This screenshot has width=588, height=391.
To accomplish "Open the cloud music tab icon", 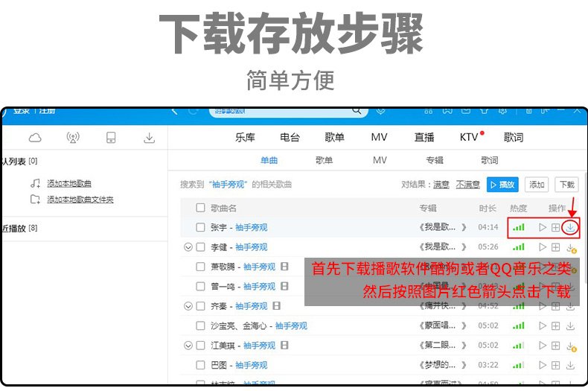I will click(35, 138).
